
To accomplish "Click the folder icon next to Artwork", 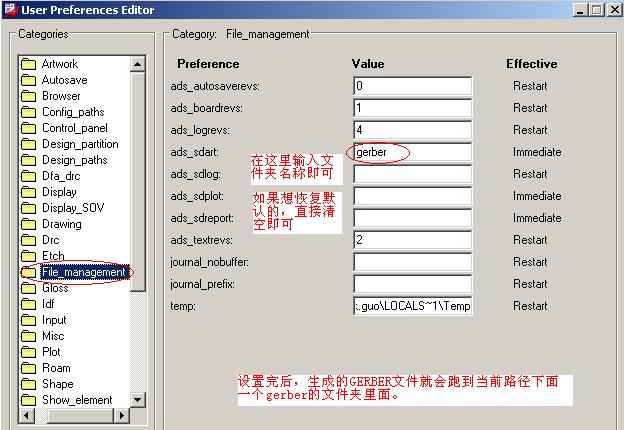I will coord(28,64).
